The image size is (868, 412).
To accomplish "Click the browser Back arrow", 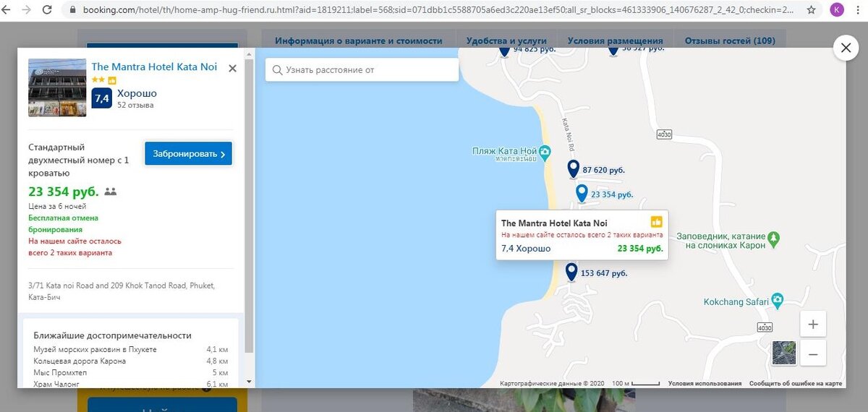I will point(7,10).
